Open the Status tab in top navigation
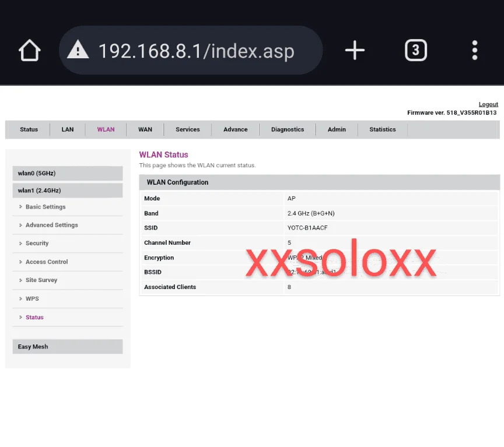504x447 pixels. pyautogui.click(x=29, y=129)
